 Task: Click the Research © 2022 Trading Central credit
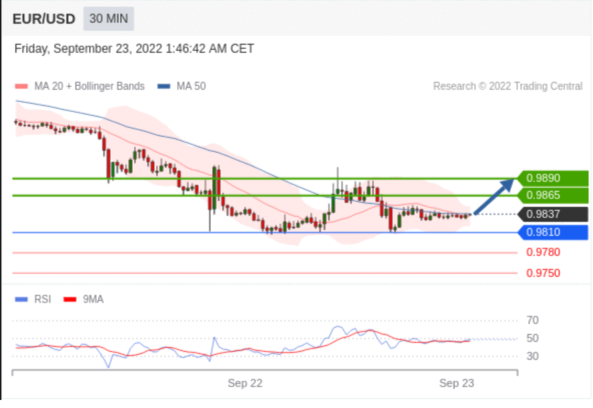[x=508, y=86]
